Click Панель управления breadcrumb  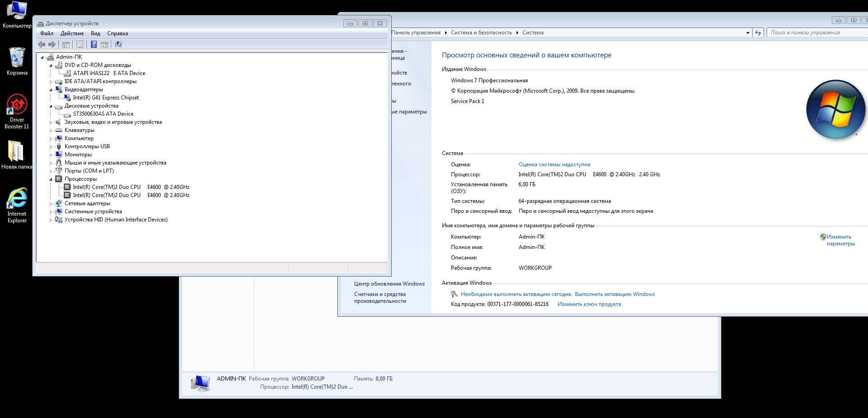click(x=416, y=33)
